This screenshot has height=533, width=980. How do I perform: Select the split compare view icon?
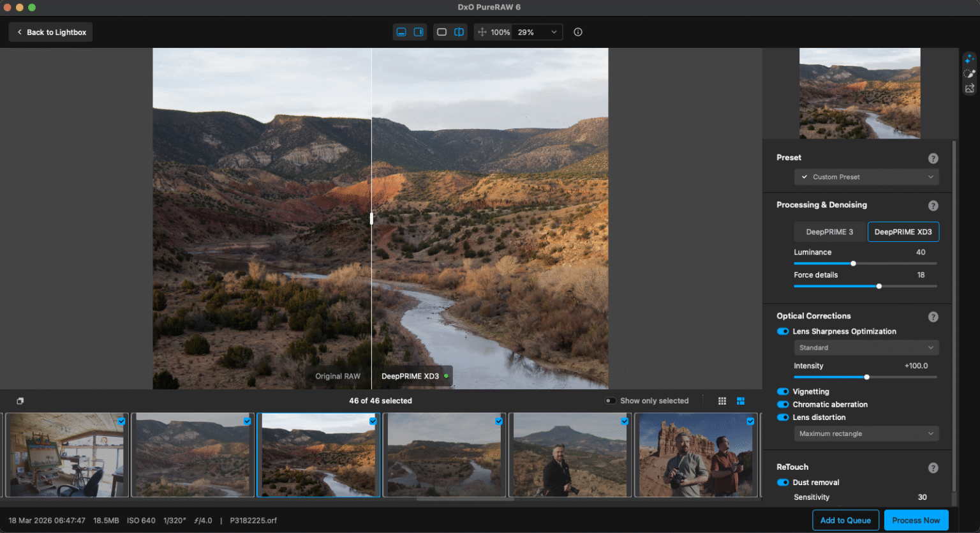coord(459,32)
